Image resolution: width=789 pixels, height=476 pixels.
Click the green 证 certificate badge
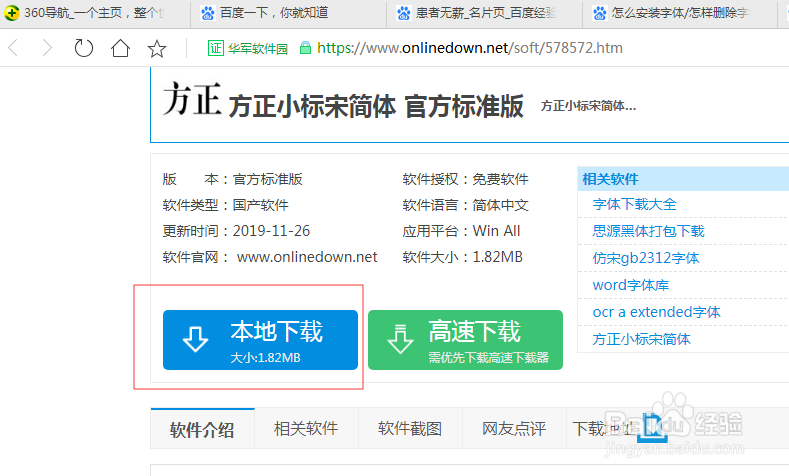pyautogui.click(x=215, y=48)
